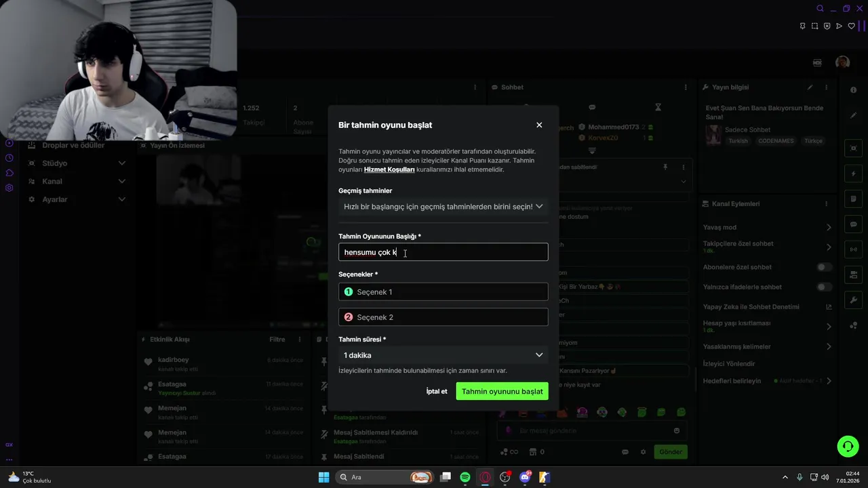Click the taskbar search box Ara
The height and width of the screenshot is (488, 868).
pos(385,477)
